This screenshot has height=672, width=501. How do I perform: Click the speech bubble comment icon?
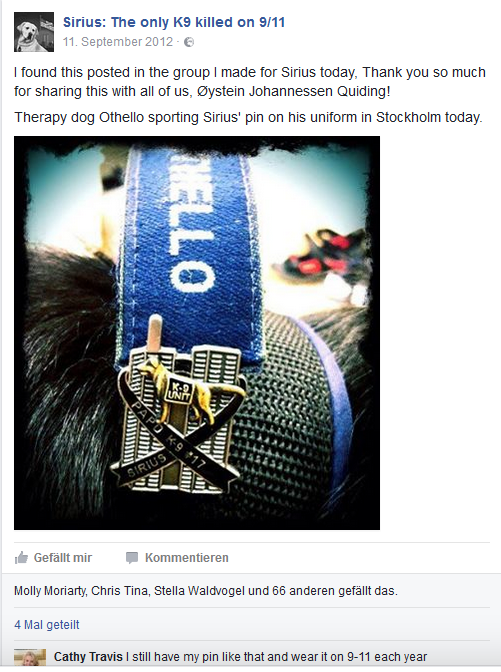click(x=132, y=558)
